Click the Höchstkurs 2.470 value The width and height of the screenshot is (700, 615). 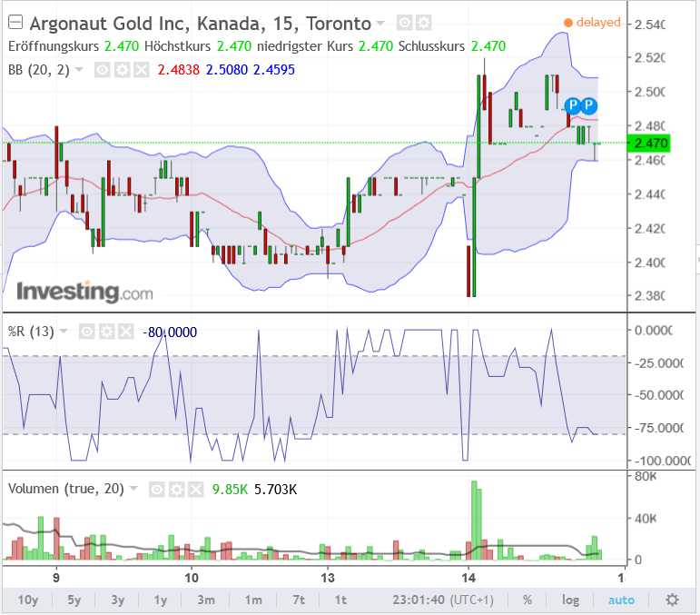pyautogui.click(x=234, y=46)
